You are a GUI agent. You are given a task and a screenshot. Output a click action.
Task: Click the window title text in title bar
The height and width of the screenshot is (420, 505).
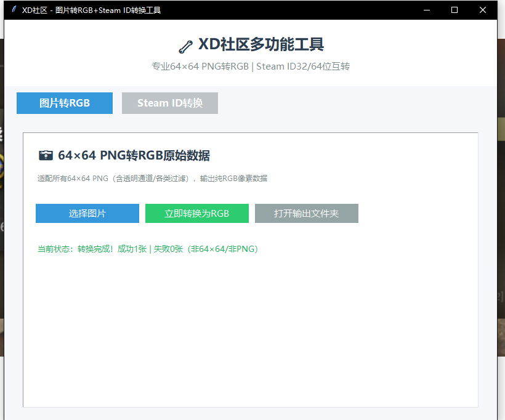click(x=91, y=10)
